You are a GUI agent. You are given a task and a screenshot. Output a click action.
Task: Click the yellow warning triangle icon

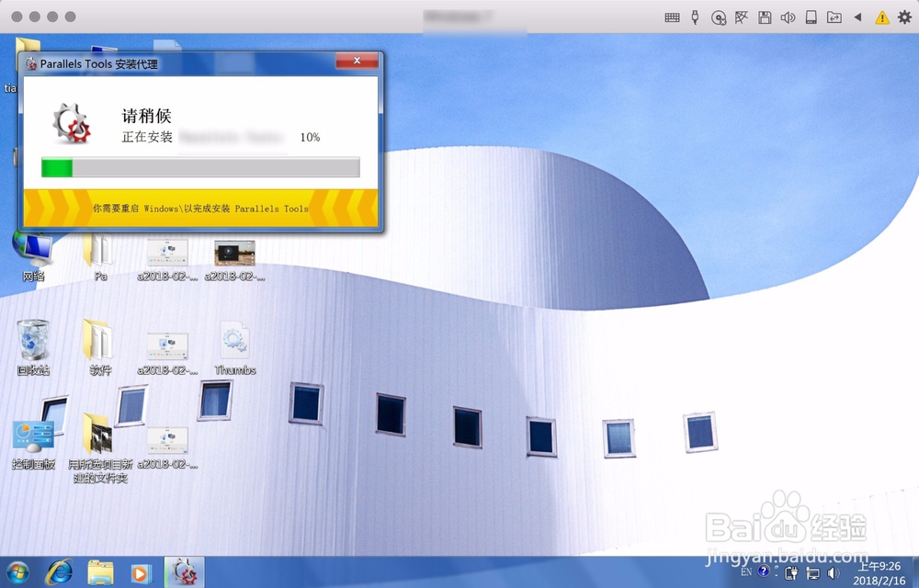point(882,18)
